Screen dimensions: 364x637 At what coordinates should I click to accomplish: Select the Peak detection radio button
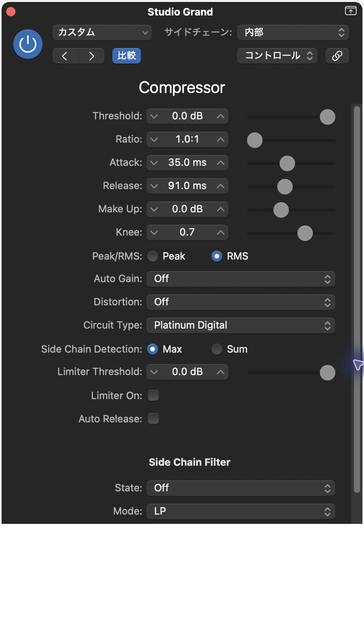[x=153, y=256]
